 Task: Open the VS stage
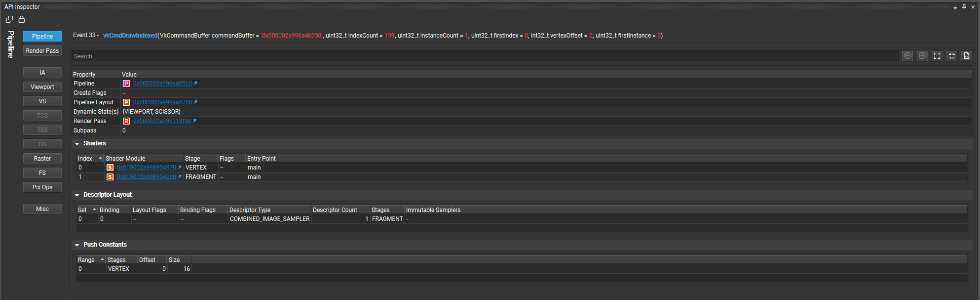[42, 101]
